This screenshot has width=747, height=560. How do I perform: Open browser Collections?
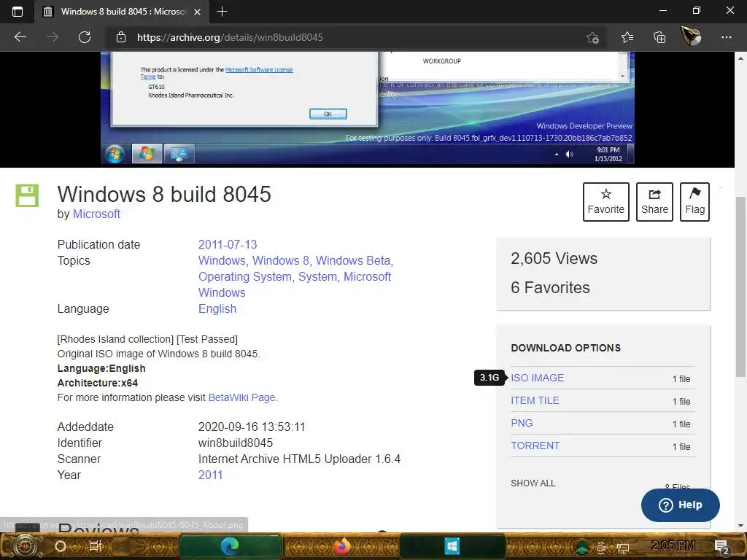tap(659, 37)
